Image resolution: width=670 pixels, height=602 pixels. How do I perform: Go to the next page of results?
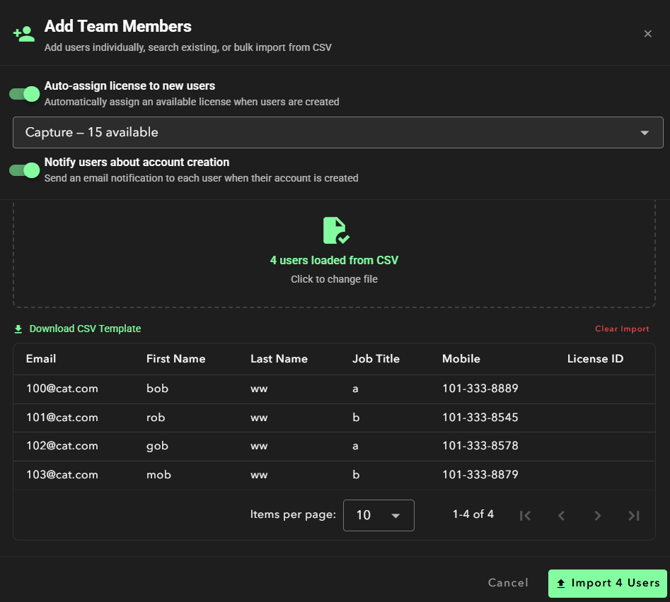point(597,516)
